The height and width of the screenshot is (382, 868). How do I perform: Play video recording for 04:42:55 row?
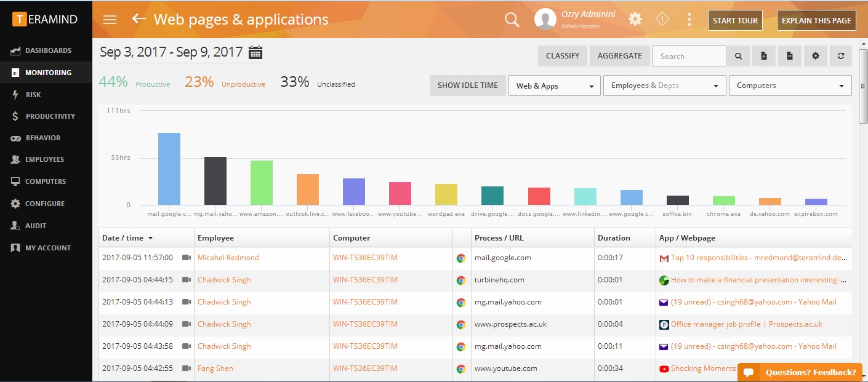(x=187, y=368)
